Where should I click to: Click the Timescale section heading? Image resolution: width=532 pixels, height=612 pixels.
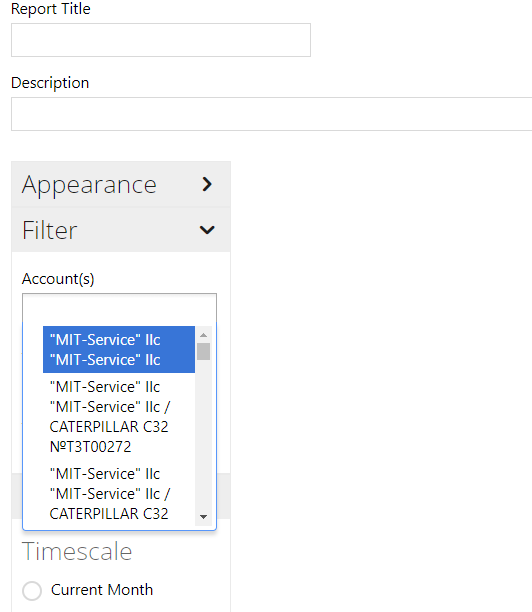click(77, 552)
